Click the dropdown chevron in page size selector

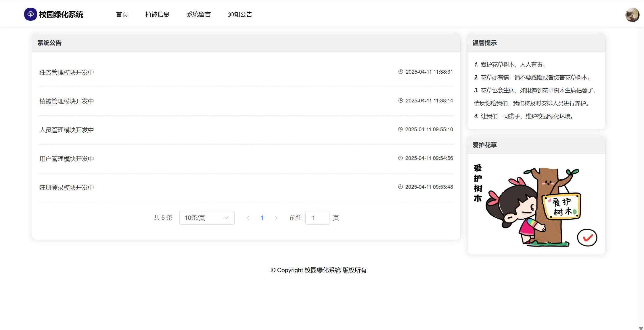coord(226,218)
